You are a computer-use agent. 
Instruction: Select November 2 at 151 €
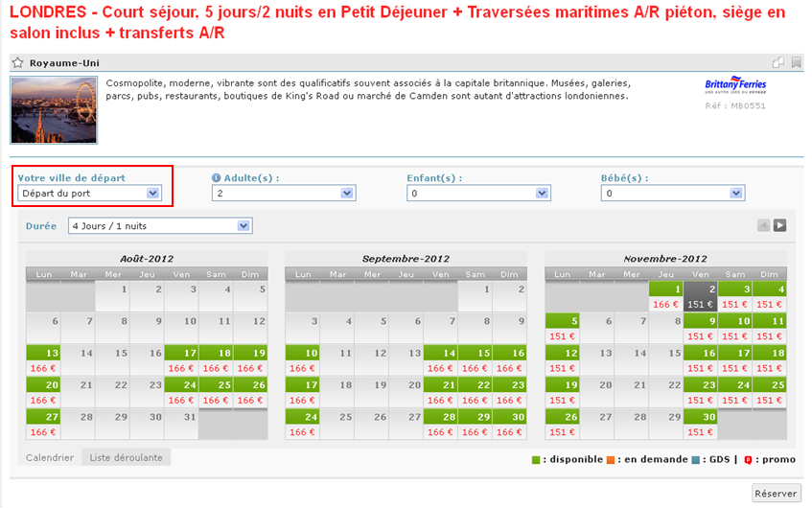[699, 296]
